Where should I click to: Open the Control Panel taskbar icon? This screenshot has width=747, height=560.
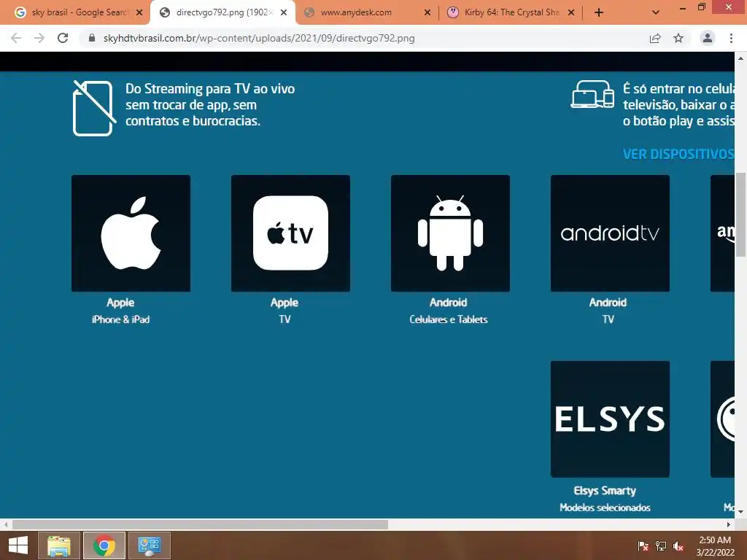coord(149,545)
